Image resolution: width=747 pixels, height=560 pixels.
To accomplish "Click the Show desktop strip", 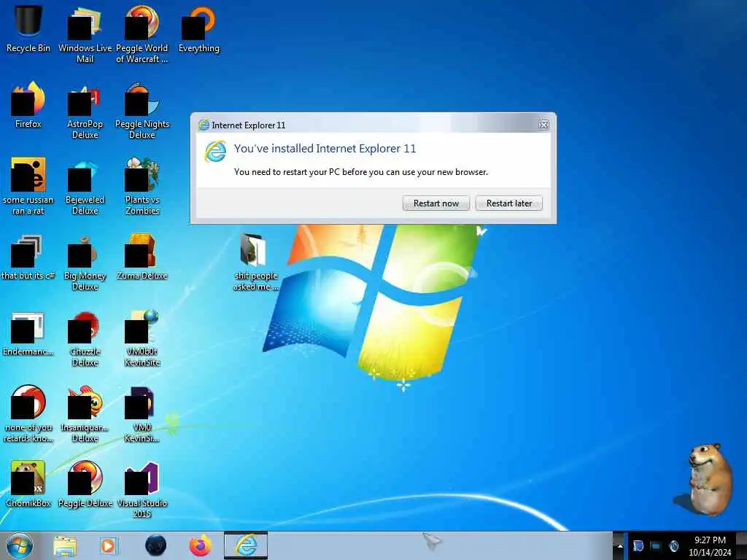I will tap(742, 545).
